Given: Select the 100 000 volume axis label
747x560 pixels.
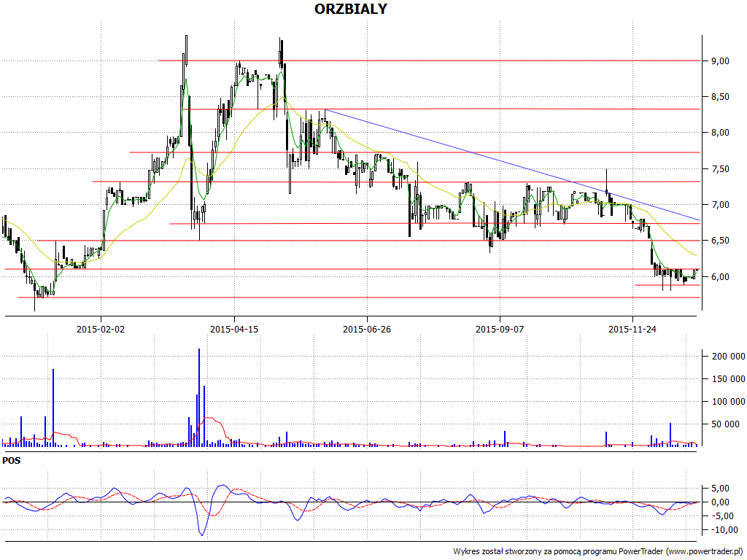Looking at the screenshot, I should coord(728,402).
